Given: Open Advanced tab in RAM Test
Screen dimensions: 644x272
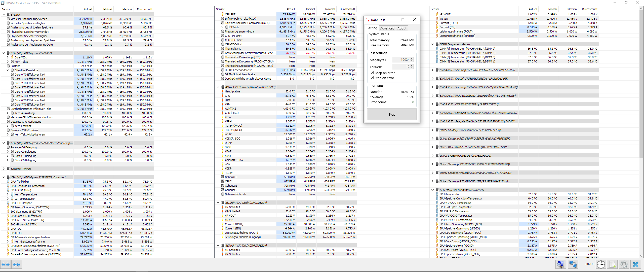Looking at the screenshot, I should coord(387,28).
